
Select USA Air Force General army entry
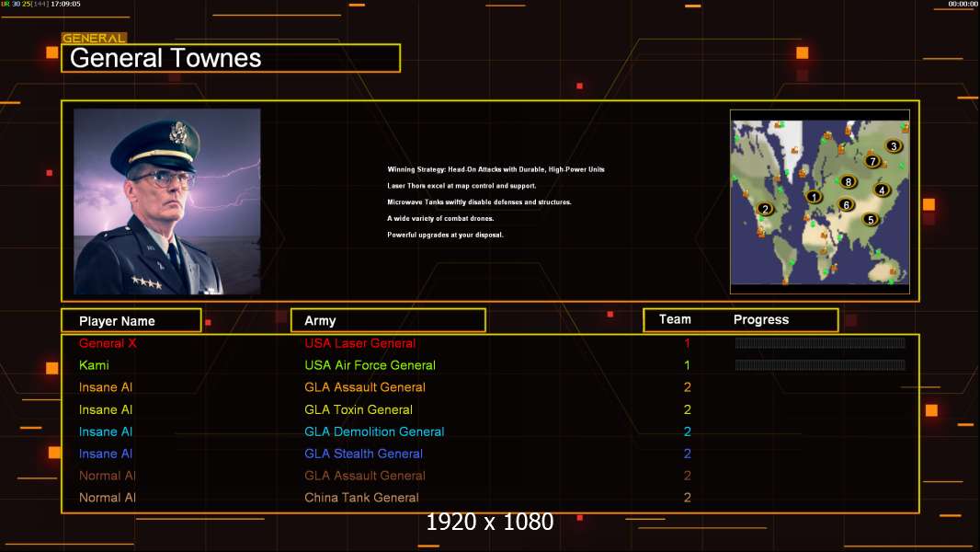click(370, 365)
